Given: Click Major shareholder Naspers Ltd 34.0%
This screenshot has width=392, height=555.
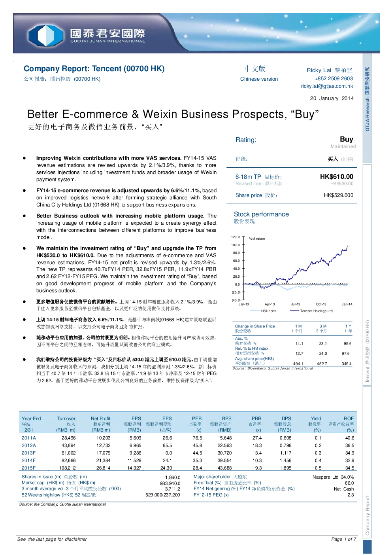Looking at the screenshot, I should 333,477.
